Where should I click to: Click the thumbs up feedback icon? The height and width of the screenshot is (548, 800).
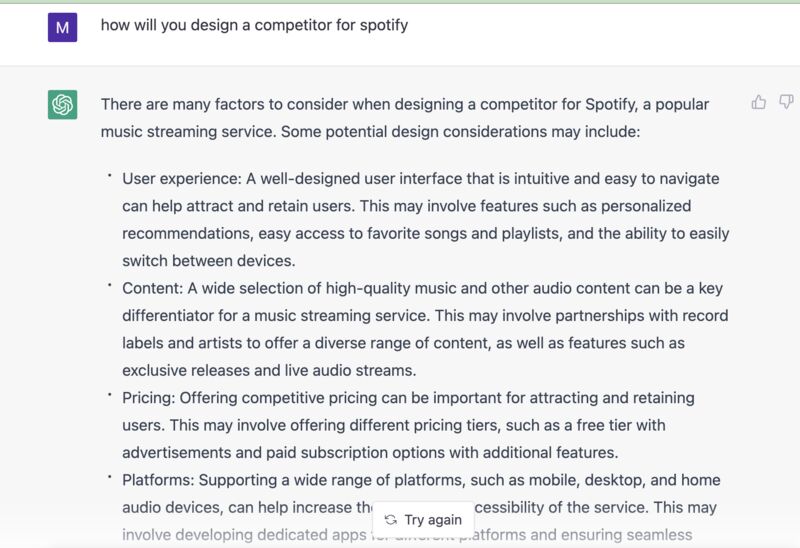759,103
